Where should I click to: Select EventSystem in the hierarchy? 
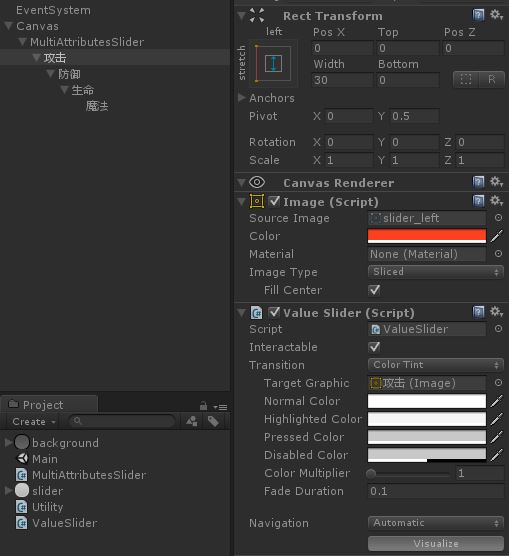[x=53, y=10]
